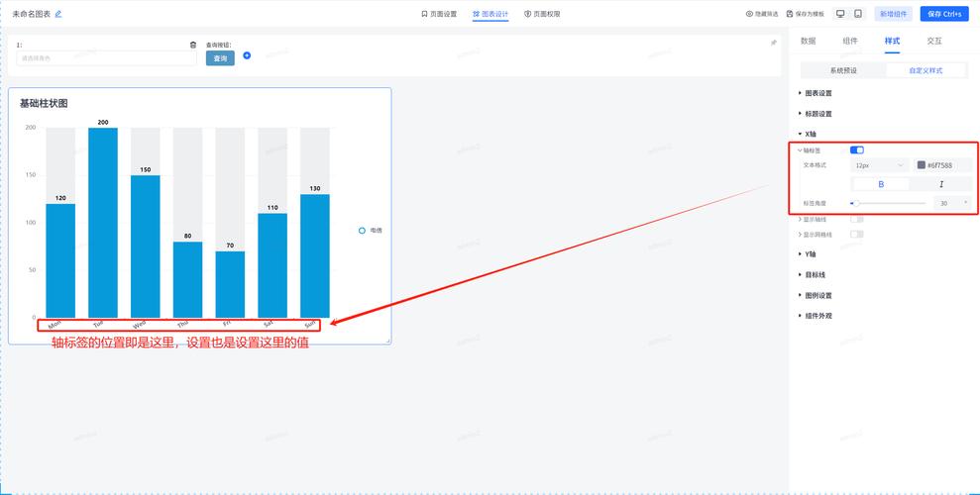Expand the 图表设置 section
Viewport: 980px width, 495px height.
coord(817,93)
